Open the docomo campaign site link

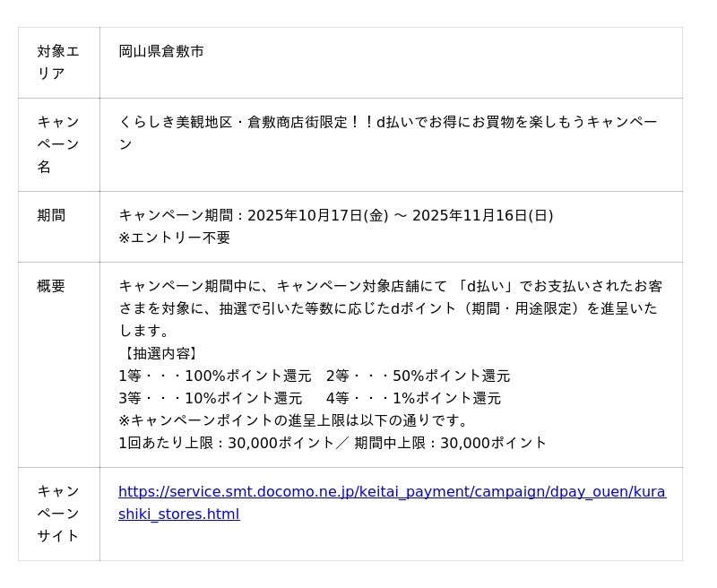tap(392, 492)
